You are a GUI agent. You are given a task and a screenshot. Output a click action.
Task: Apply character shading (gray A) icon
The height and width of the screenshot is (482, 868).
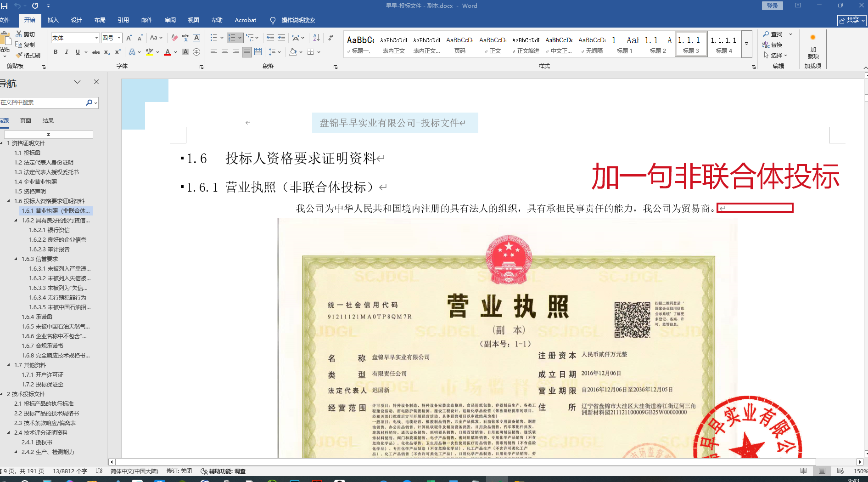(185, 52)
